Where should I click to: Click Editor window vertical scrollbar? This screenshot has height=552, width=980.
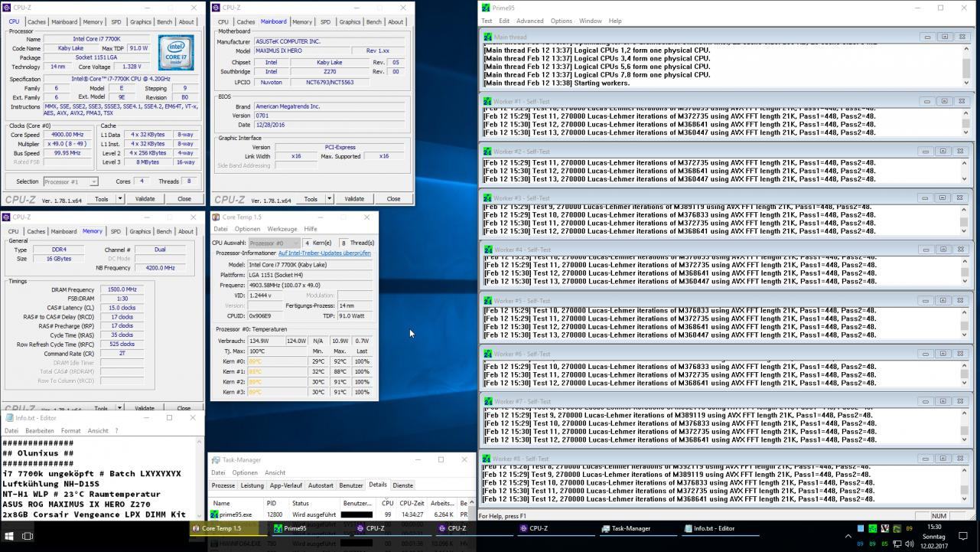(200, 478)
